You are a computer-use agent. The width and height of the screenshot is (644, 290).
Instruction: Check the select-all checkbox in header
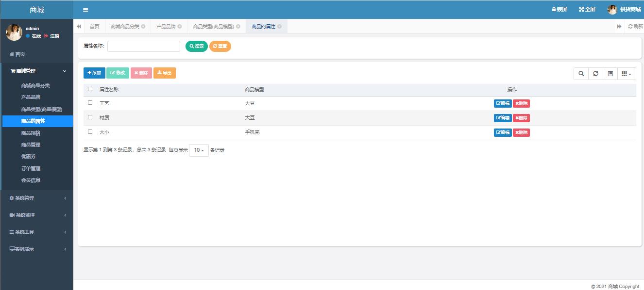click(90, 89)
